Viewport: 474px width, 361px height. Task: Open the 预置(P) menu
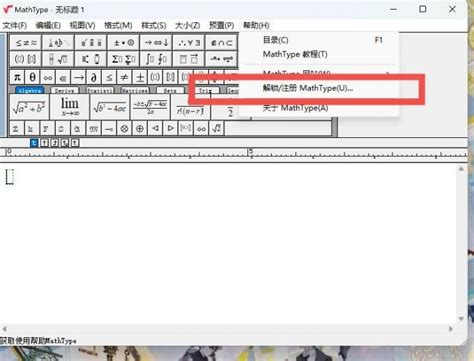(221, 25)
